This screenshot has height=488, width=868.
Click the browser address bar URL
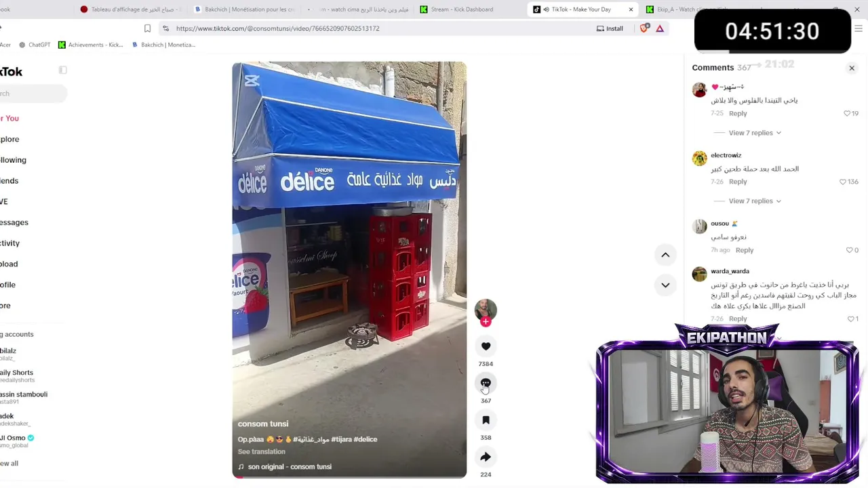coord(277,28)
